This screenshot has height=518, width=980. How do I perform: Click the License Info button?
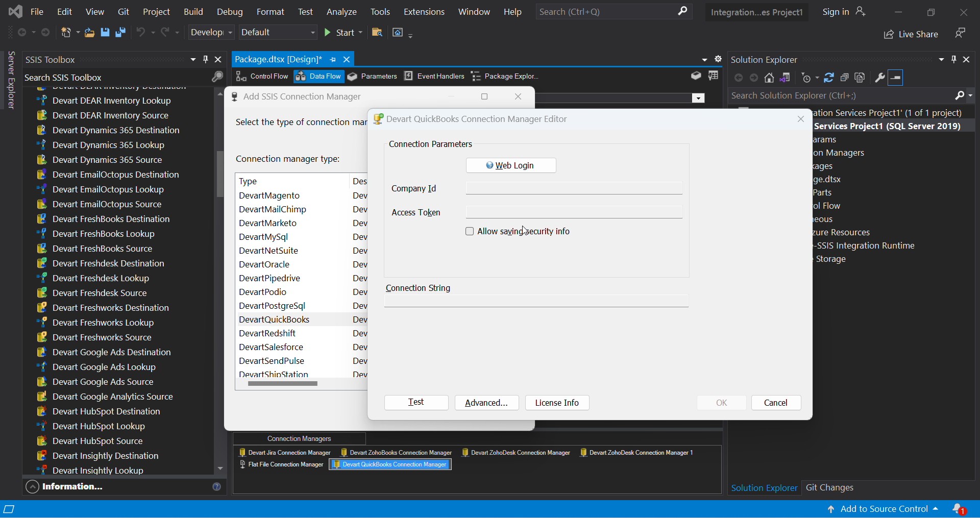coord(557,403)
